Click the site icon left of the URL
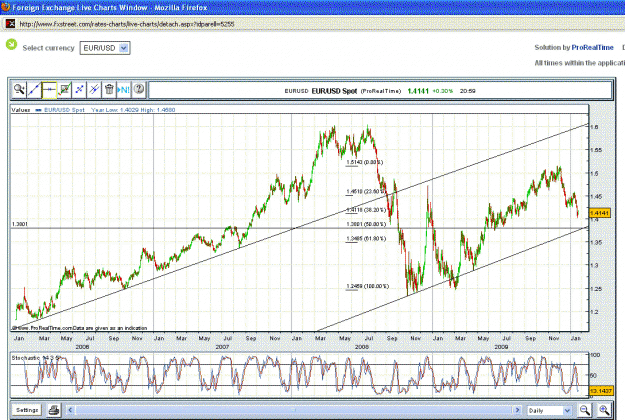Viewport: 625px width, 420px height. tap(10, 24)
